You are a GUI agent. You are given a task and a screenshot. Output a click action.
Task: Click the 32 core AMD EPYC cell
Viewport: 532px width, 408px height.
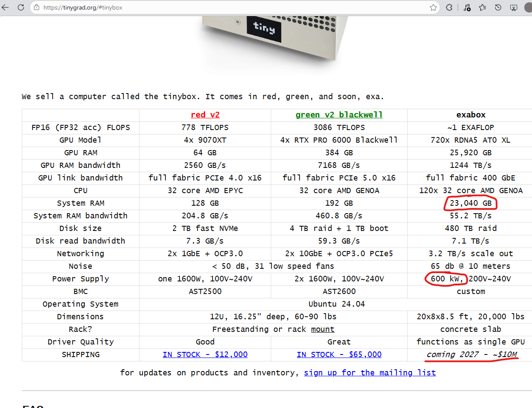205,191
